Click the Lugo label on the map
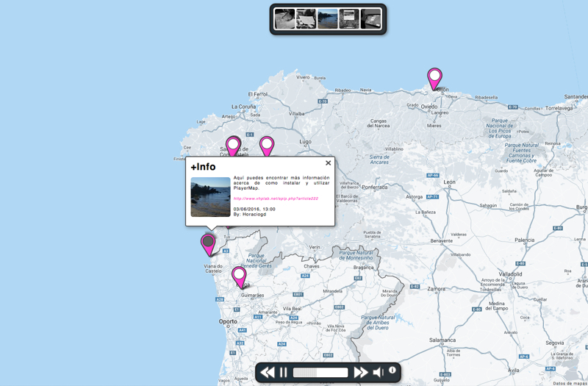This screenshot has width=588, height=386. pos(305,141)
